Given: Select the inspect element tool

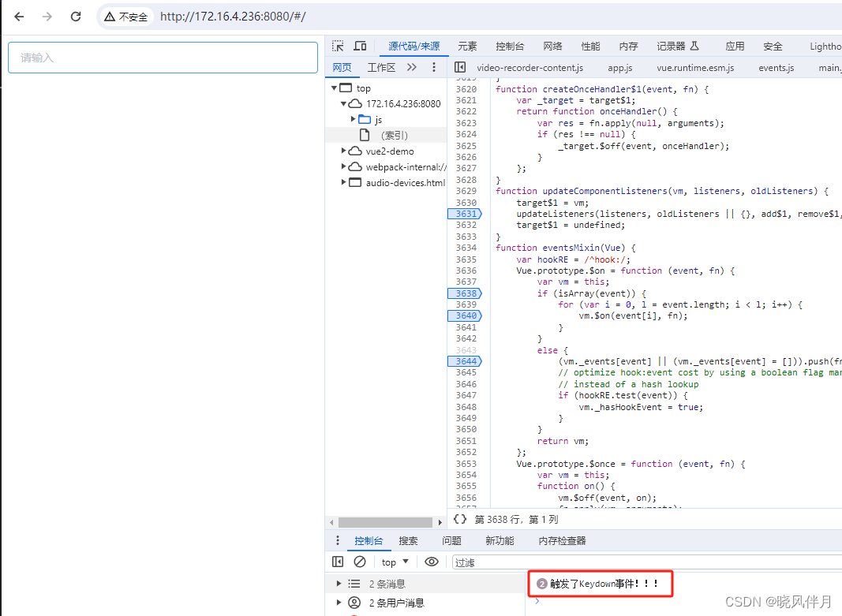Looking at the screenshot, I should (x=338, y=46).
